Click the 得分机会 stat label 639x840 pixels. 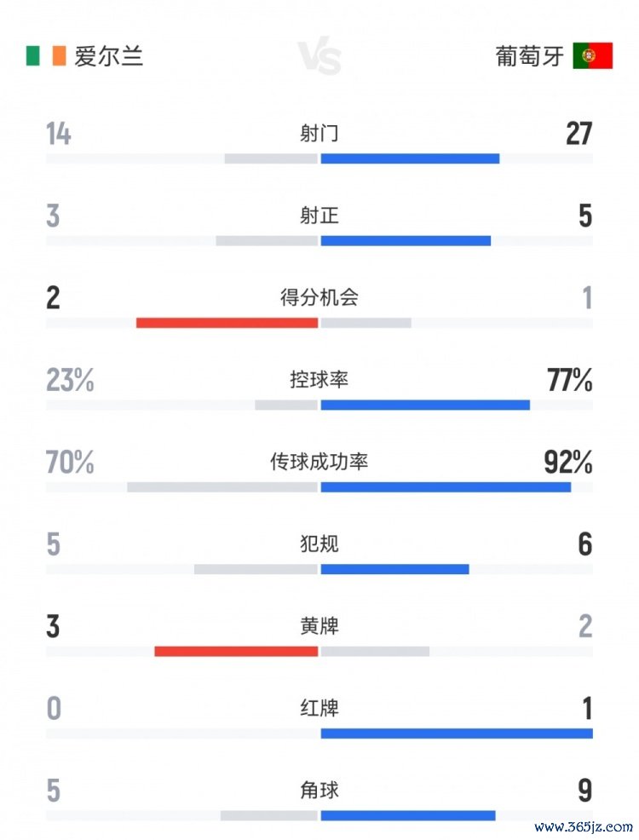click(319, 297)
